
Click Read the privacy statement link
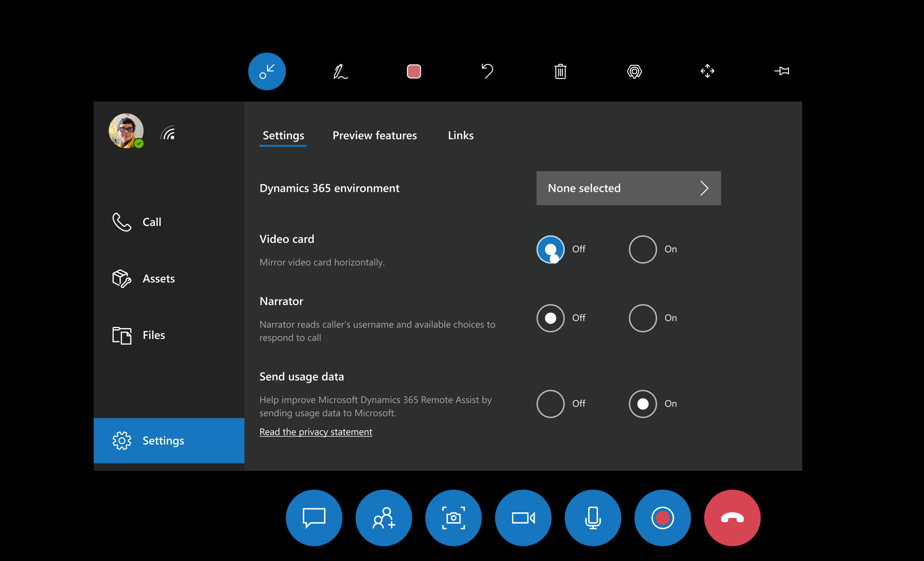[x=316, y=432]
